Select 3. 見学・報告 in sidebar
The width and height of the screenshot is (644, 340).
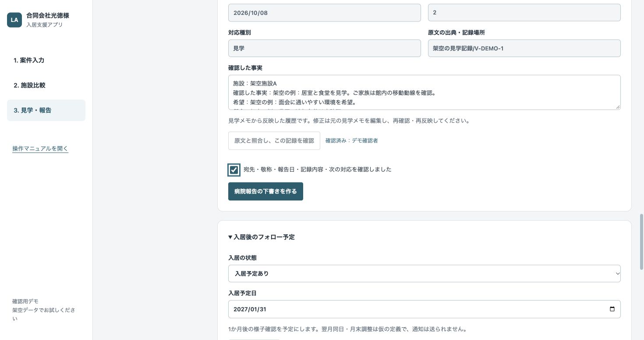click(46, 110)
